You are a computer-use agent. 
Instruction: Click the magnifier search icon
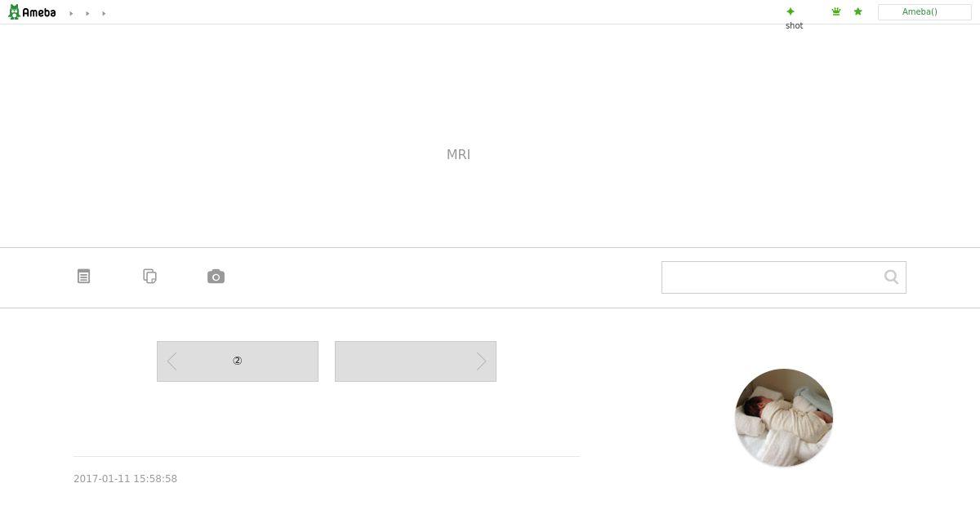point(891,277)
